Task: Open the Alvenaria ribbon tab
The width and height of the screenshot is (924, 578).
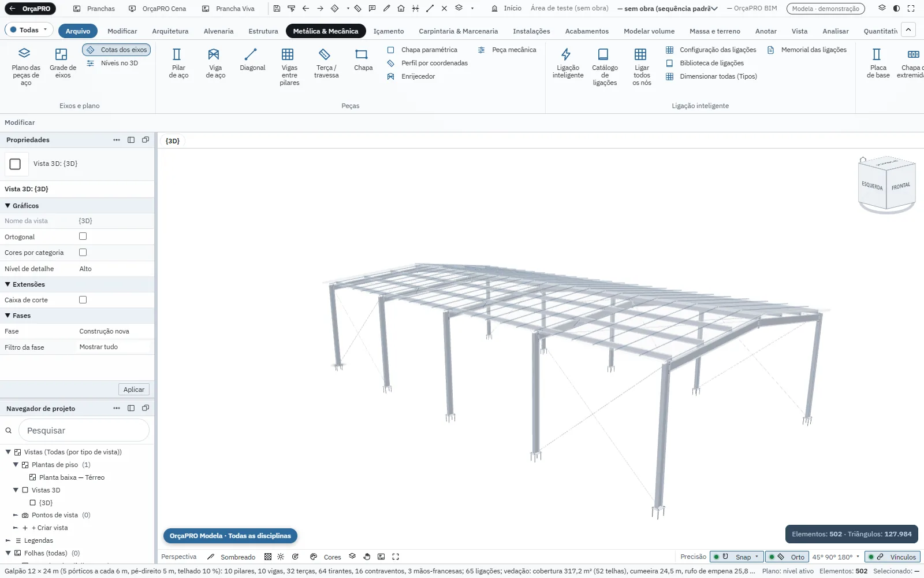Action: (218, 31)
